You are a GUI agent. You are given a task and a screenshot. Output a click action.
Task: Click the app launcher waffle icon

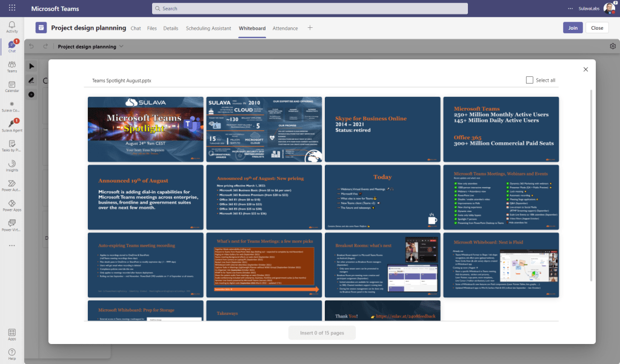coord(12,8)
